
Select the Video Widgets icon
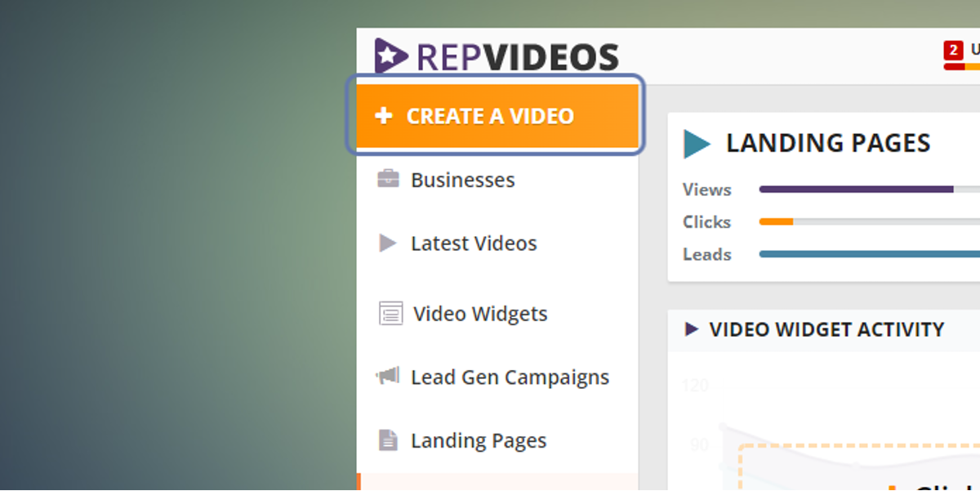[390, 313]
